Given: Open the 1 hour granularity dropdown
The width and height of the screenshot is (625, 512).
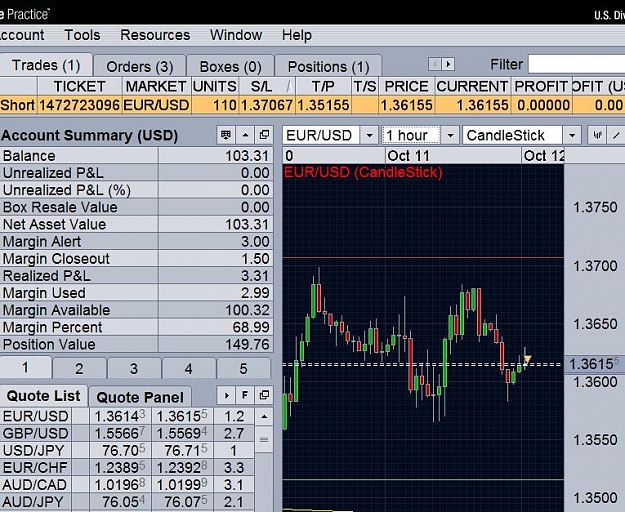Looking at the screenshot, I should [450, 135].
